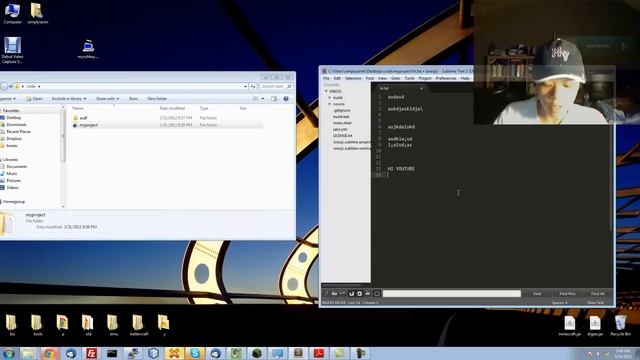Open the sublime-workspace file in sidebar
This screenshot has width=640, height=360.
(351, 149)
